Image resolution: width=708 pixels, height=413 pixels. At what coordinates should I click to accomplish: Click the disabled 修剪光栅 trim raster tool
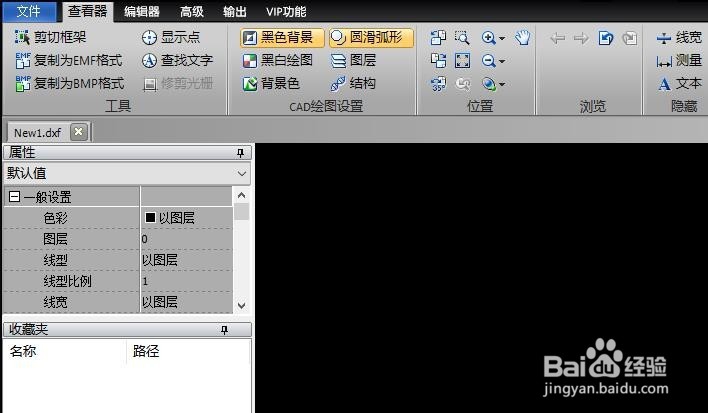pos(177,83)
